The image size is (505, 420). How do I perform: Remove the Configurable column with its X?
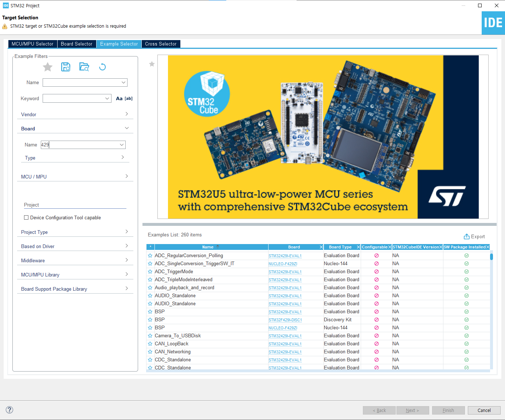point(389,247)
